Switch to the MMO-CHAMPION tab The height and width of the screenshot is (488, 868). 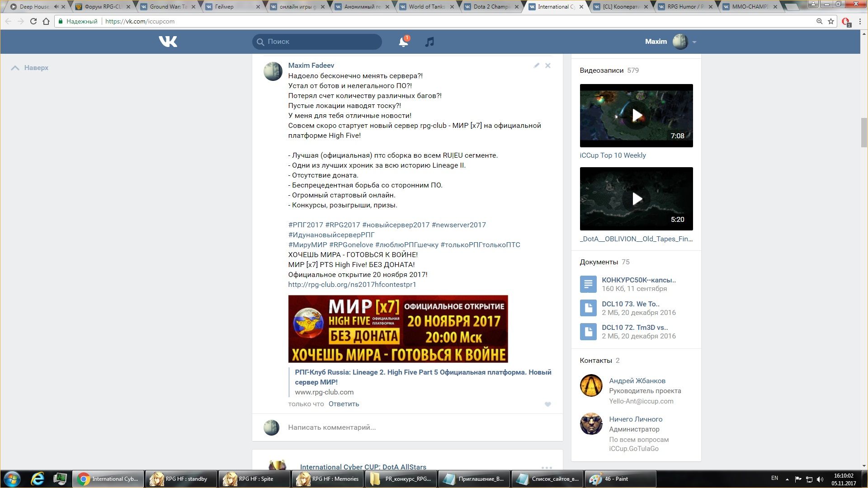tap(751, 7)
